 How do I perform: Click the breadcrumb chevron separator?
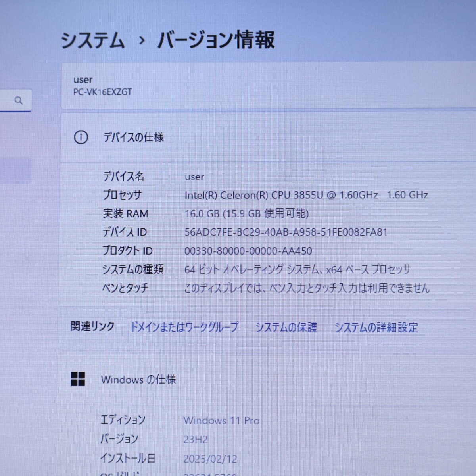(142, 40)
